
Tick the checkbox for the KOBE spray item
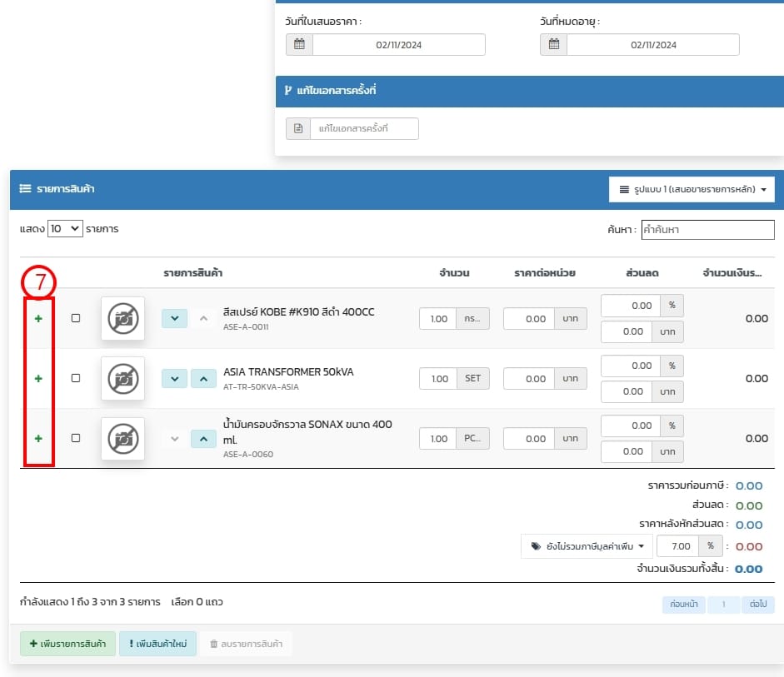tap(76, 319)
